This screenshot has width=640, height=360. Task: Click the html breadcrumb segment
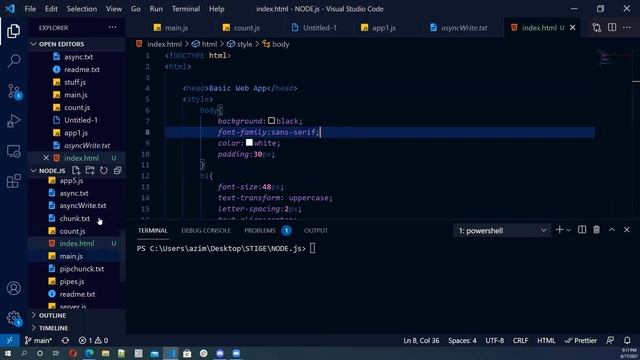tap(204, 44)
